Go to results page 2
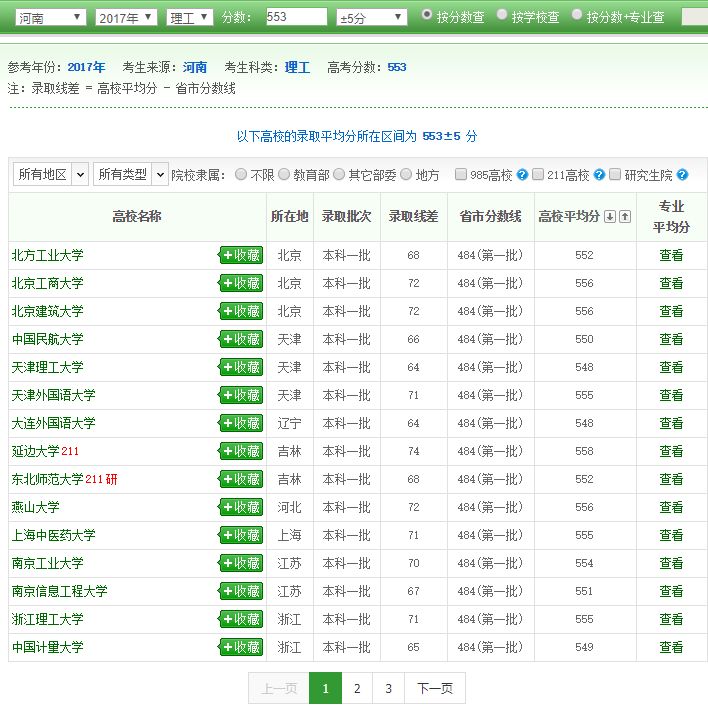 (357, 688)
